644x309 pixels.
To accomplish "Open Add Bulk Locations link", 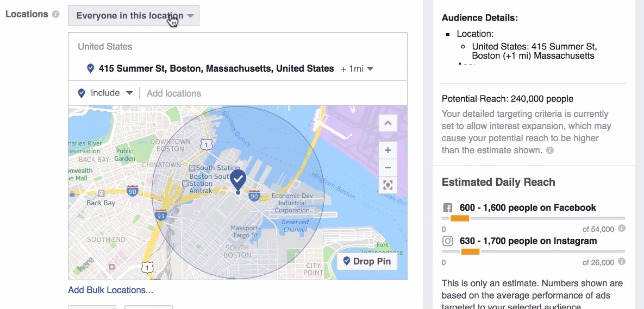I will click(110, 290).
